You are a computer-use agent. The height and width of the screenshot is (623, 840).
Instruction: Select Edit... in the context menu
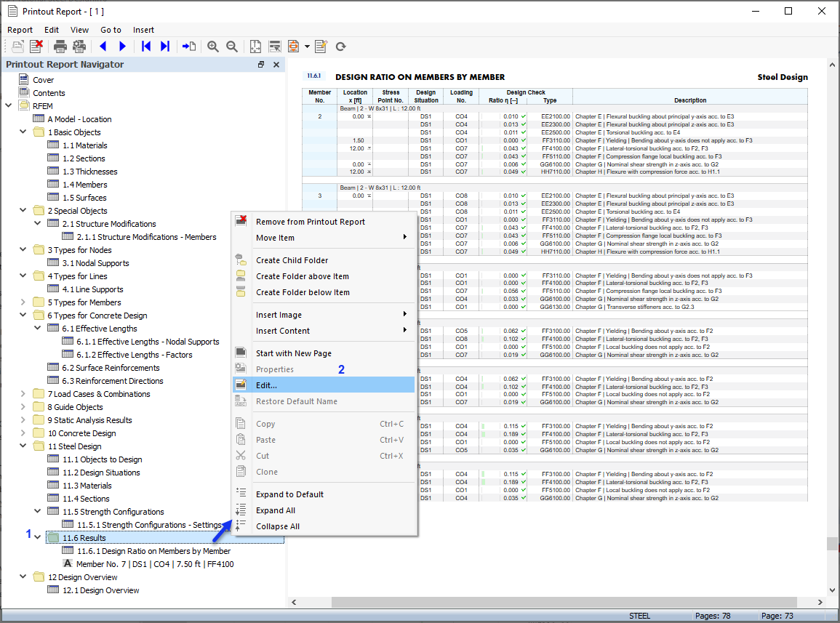pos(270,385)
